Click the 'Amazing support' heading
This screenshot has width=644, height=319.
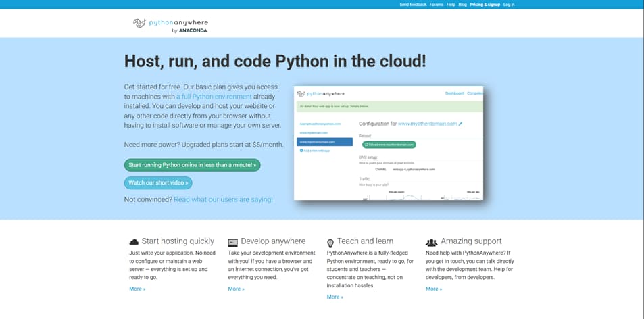(471, 241)
